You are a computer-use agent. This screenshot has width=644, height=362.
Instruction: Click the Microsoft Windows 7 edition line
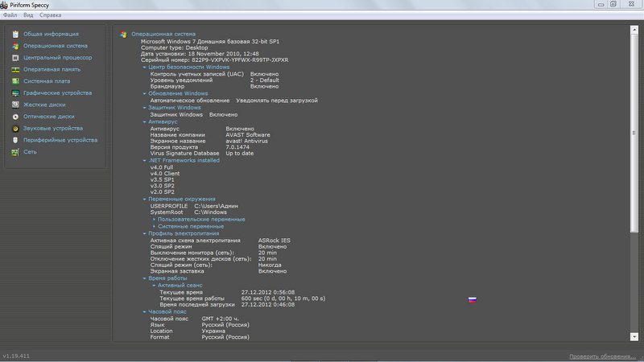210,42
